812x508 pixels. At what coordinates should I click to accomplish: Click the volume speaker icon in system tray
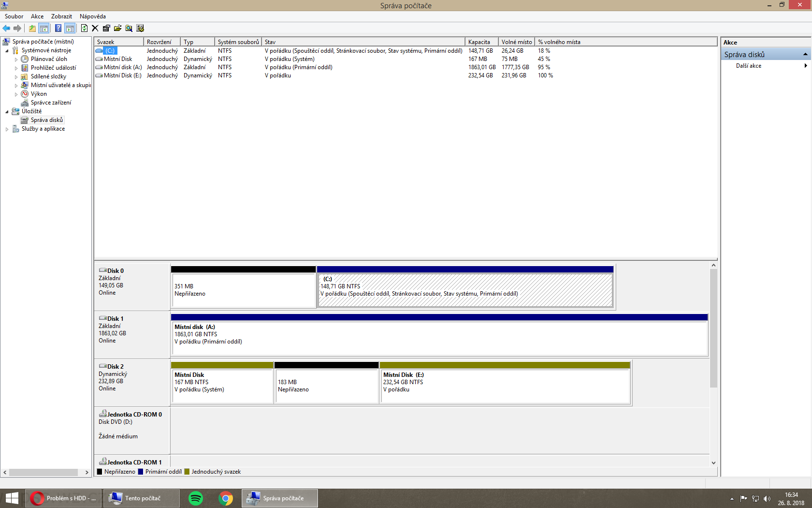(x=767, y=499)
